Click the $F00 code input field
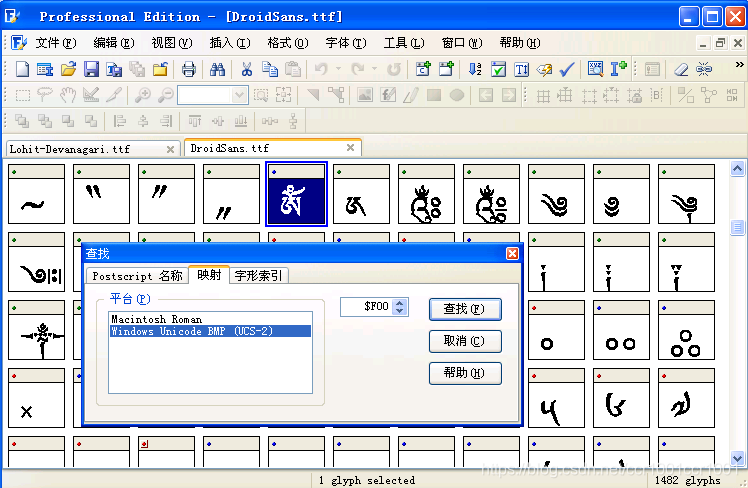 [x=367, y=307]
